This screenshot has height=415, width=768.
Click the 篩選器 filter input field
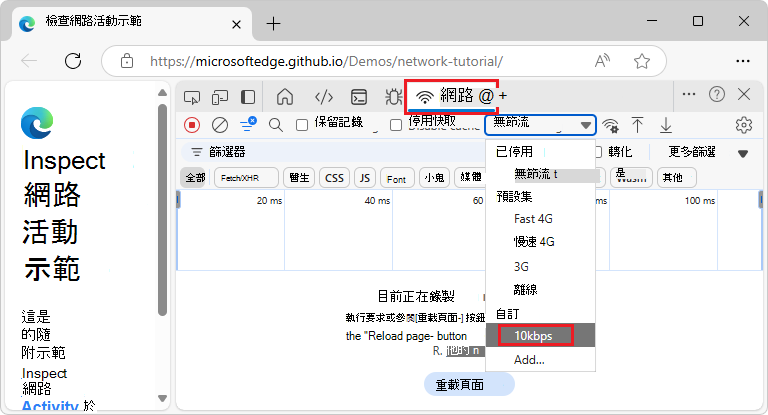click(334, 152)
